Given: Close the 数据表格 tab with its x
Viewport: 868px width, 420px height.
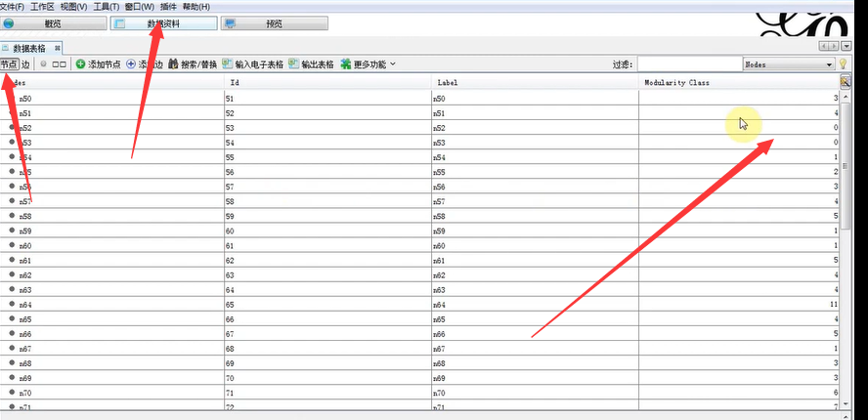Looking at the screenshot, I should pos(58,48).
